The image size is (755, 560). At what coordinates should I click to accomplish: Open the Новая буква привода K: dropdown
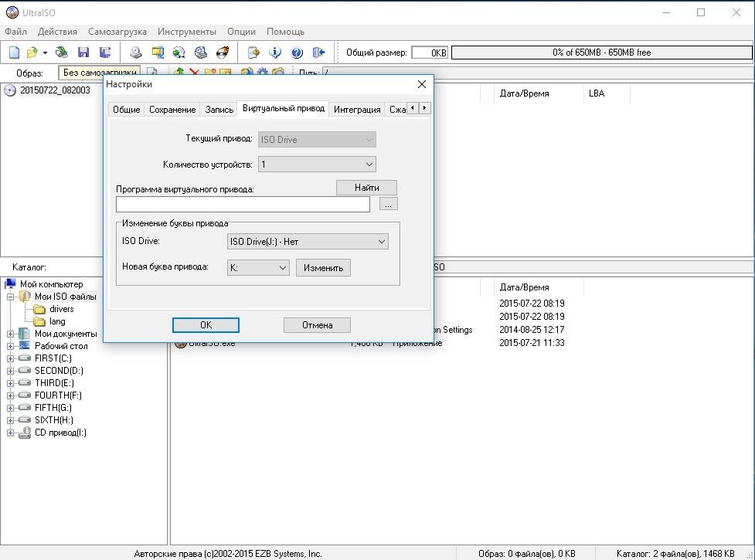[258, 267]
